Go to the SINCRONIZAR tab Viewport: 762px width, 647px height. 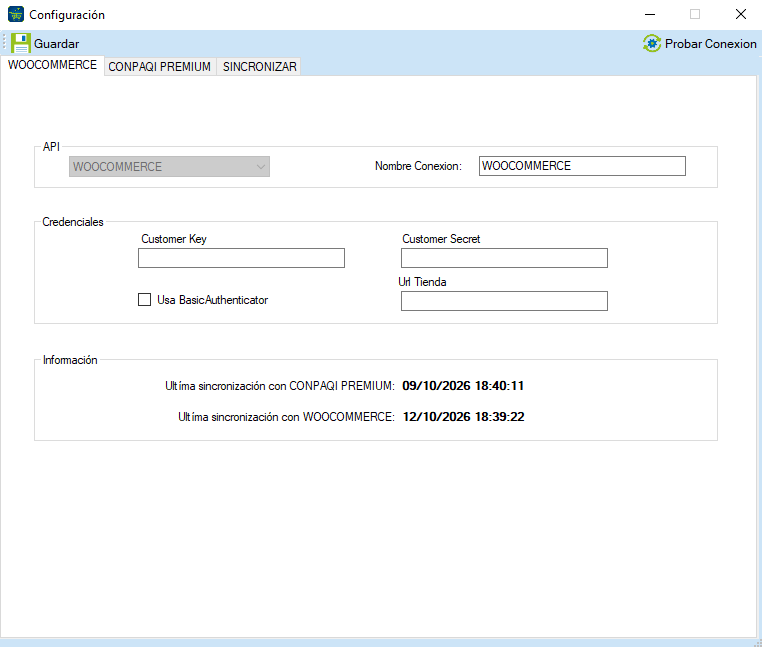coord(260,67)
